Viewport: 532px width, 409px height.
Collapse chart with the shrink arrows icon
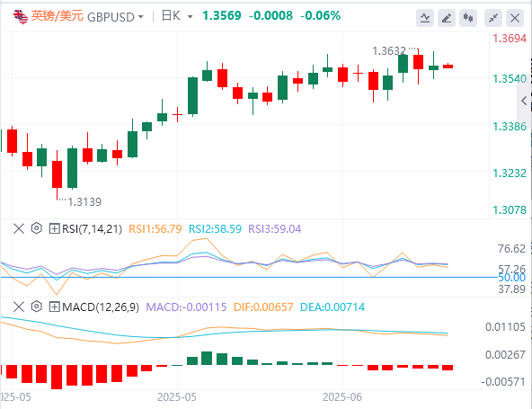493,18
